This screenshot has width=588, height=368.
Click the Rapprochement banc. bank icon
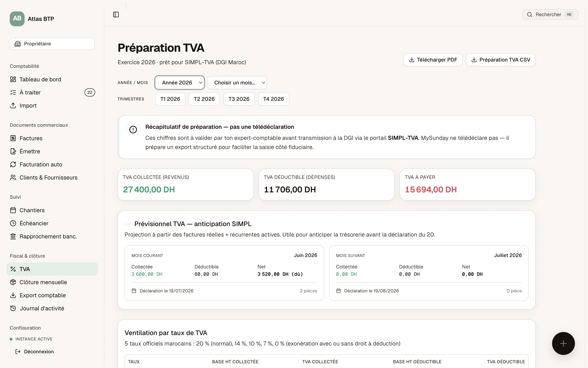coord(13,236)
